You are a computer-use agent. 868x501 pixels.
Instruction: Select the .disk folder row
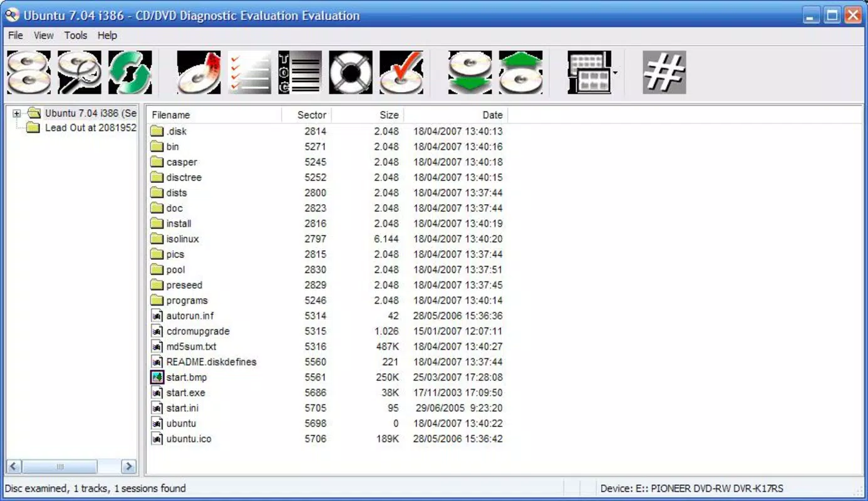(x=326, y=132)
